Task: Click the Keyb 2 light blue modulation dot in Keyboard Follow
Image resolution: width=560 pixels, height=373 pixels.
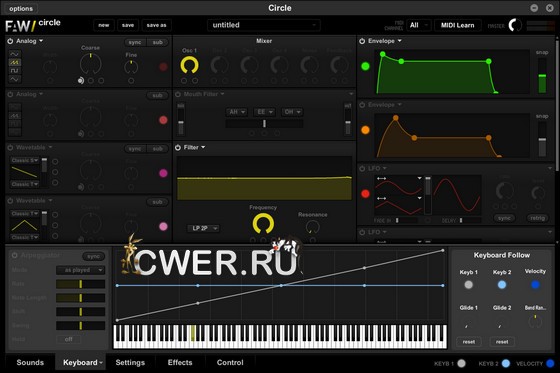Action: (x=502, y=285)
